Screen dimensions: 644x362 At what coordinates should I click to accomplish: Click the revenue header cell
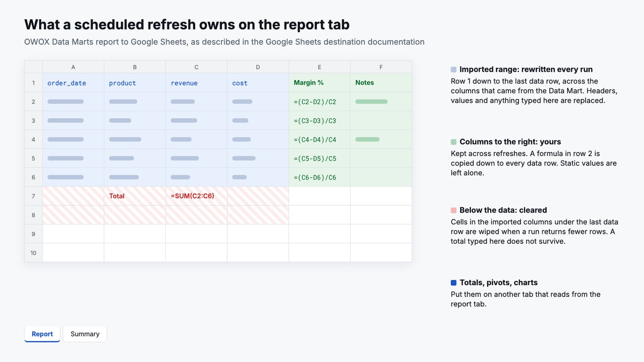[x=197, y=82]
